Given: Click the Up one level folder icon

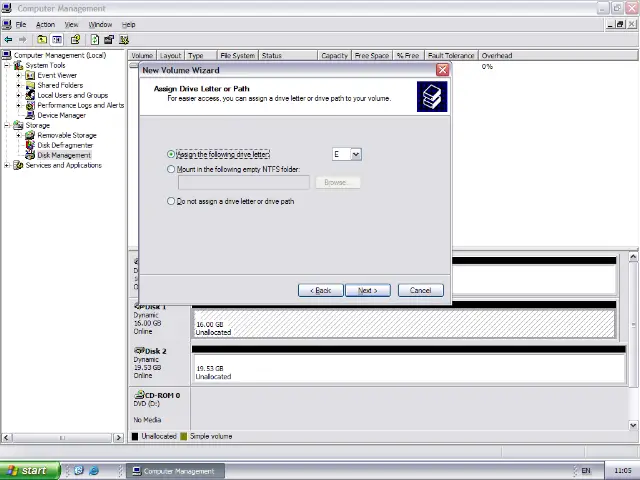Looking at the screenshot, I should (42, 40).
